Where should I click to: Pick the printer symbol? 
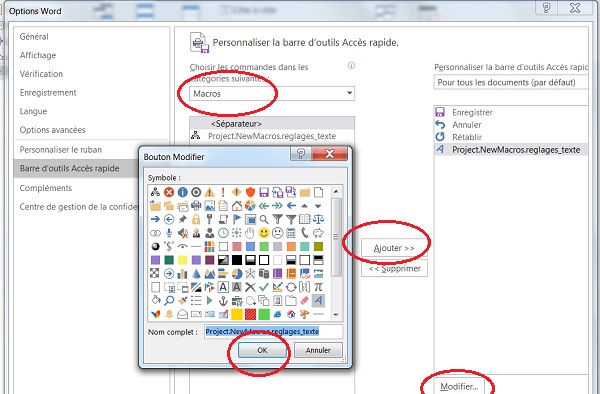coord(196,206)
